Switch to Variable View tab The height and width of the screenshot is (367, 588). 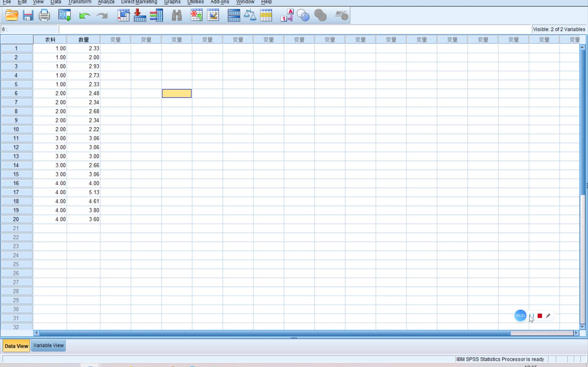[48, 345]
